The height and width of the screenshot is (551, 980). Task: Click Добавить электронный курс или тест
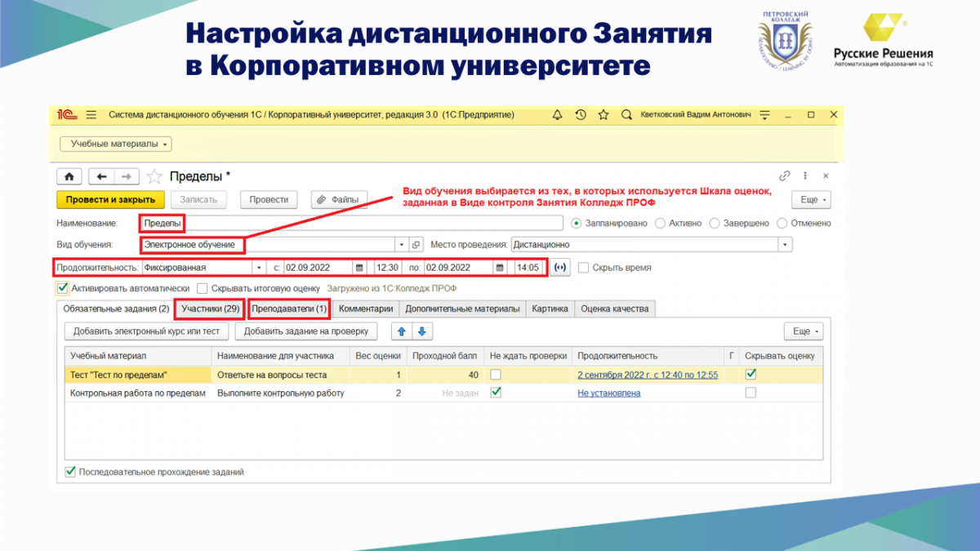(x=147, y=331)
